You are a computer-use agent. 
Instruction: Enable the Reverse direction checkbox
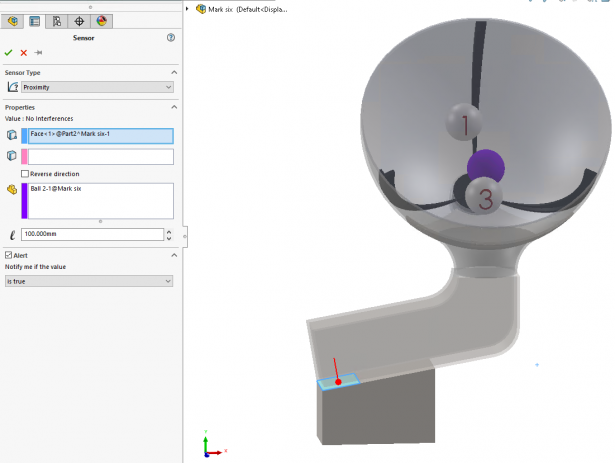25,174
